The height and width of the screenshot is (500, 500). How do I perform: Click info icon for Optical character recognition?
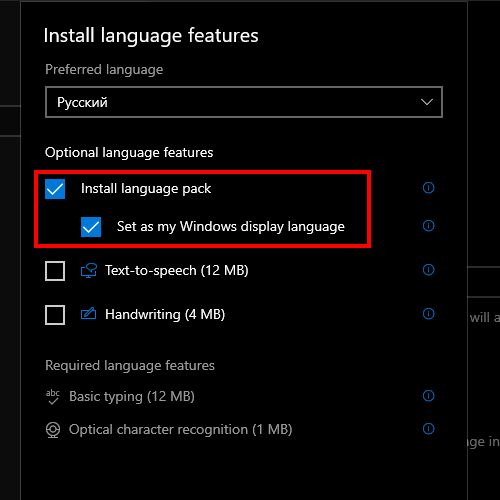(428, 429)
